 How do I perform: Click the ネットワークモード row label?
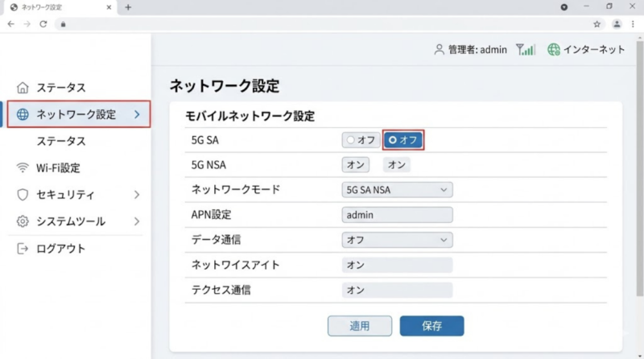pos(236,190)
